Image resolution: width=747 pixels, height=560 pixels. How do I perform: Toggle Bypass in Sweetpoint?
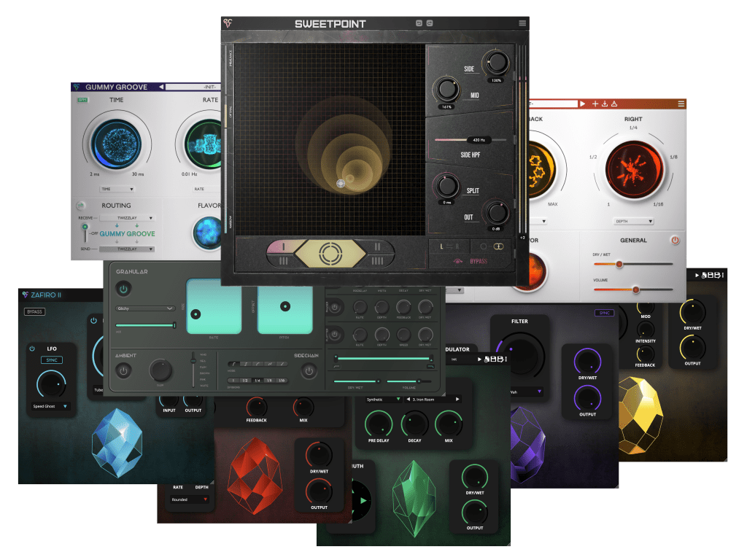(471, 261)
